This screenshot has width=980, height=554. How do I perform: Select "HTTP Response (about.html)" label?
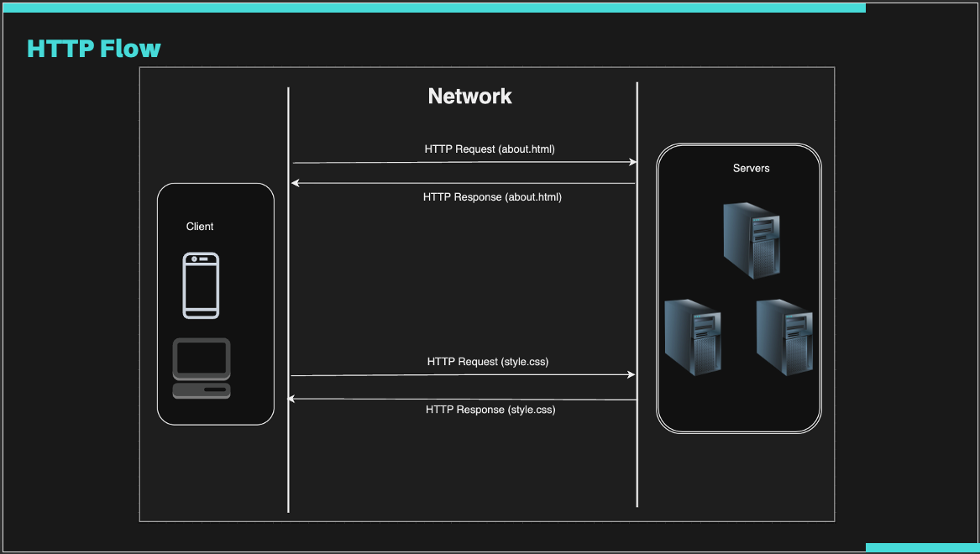[x=492, y=197]
